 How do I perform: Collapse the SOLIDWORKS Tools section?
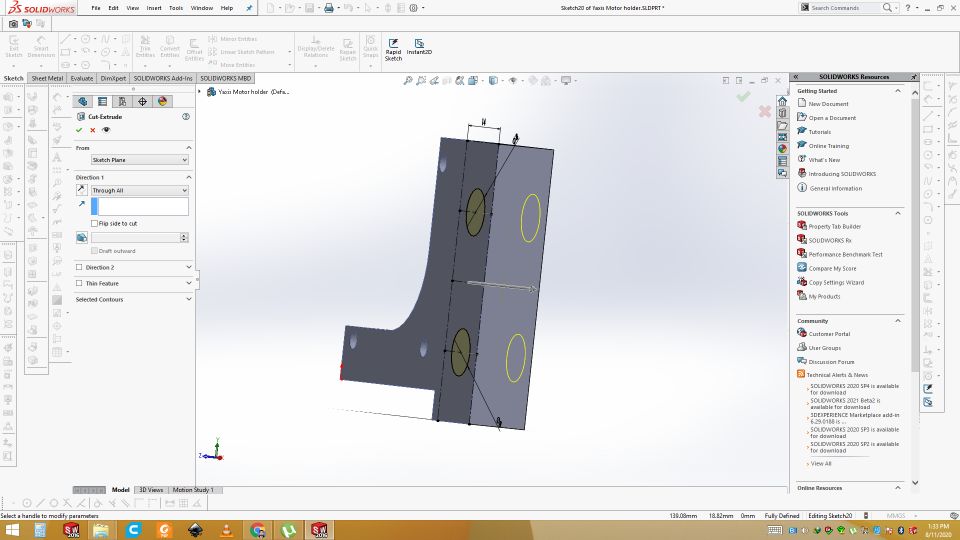point(898,213)
